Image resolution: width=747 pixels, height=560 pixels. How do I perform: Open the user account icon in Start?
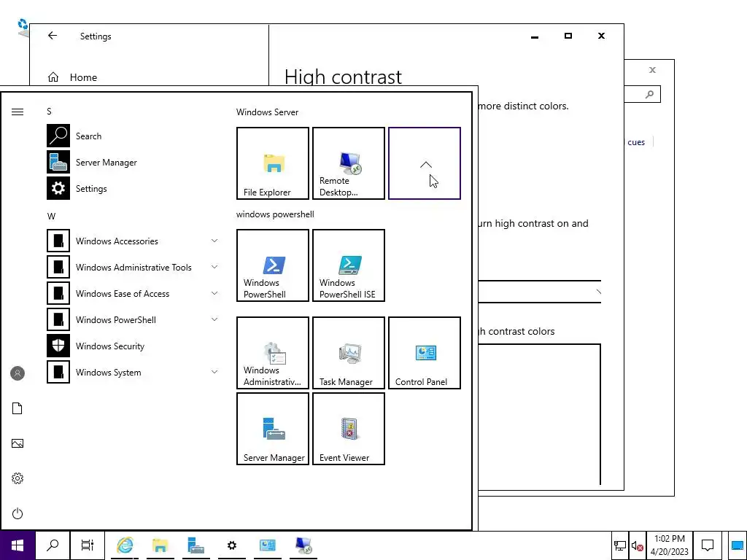(18, 373)
